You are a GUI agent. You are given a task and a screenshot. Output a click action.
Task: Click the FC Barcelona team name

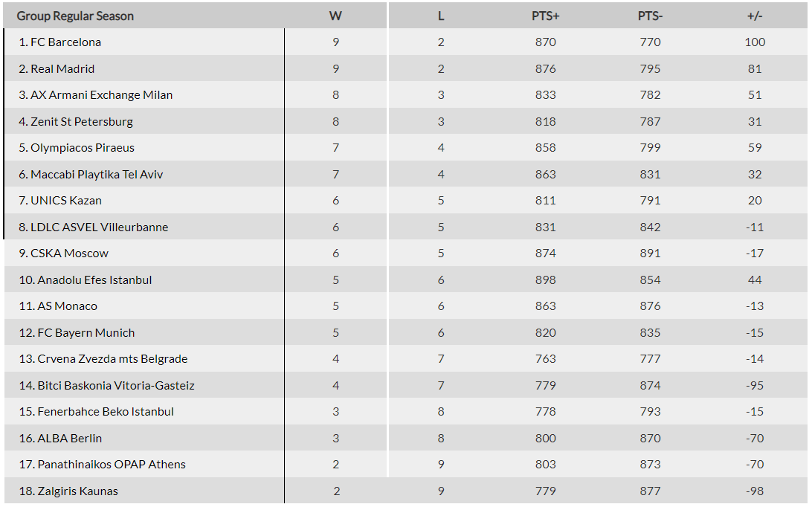click(65, 42)
